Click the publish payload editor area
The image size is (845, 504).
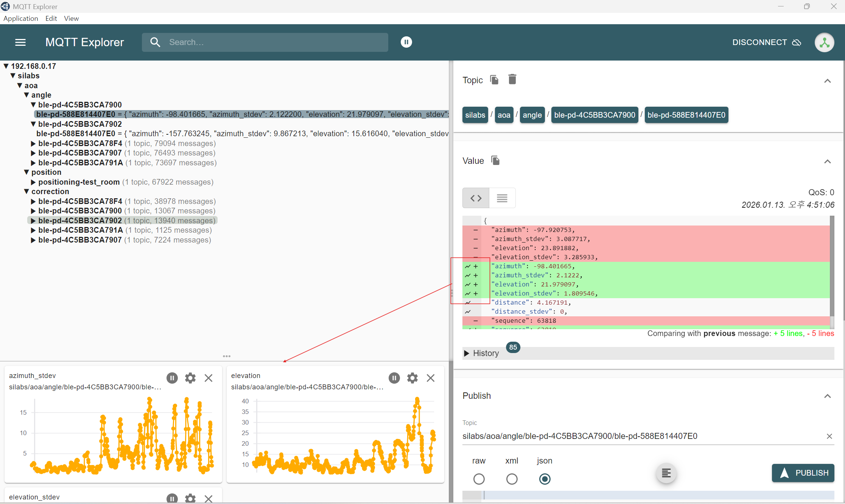tap(658, 495)
